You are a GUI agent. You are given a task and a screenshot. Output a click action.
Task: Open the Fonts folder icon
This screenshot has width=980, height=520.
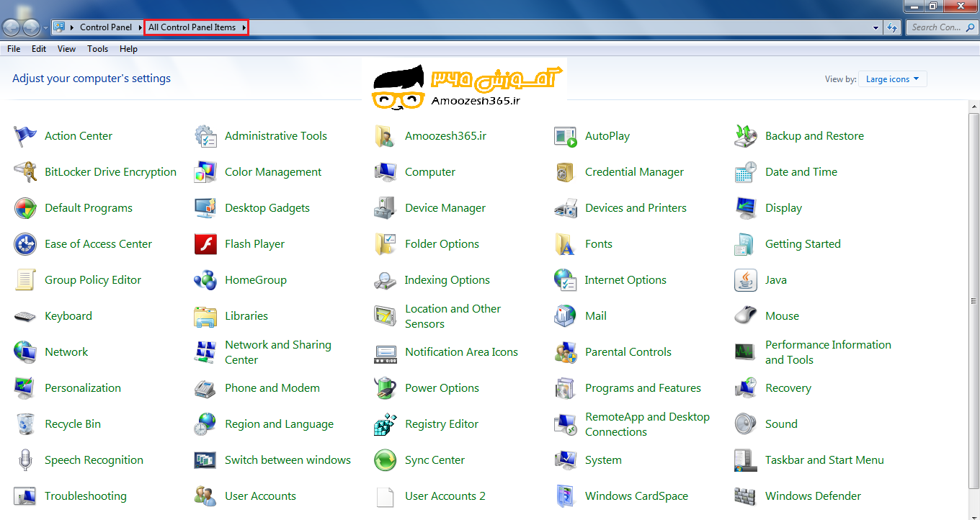tap(566, 244)
